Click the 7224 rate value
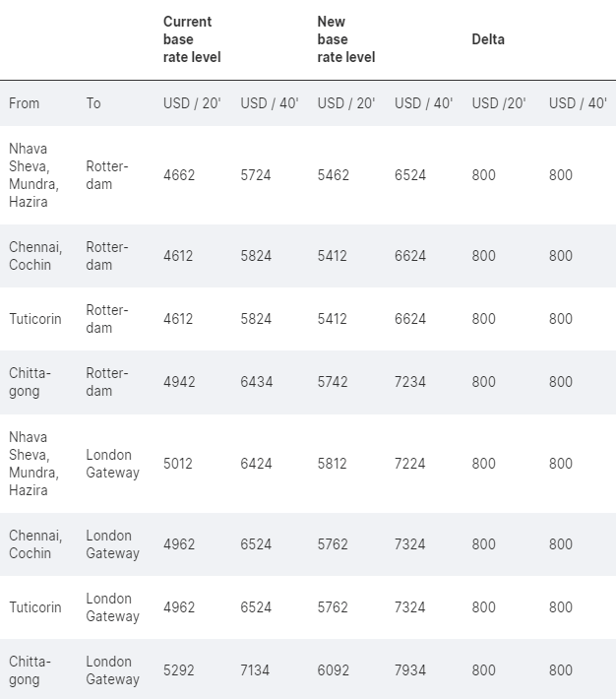This screenshot has width=616, height=699. [410, 464]
